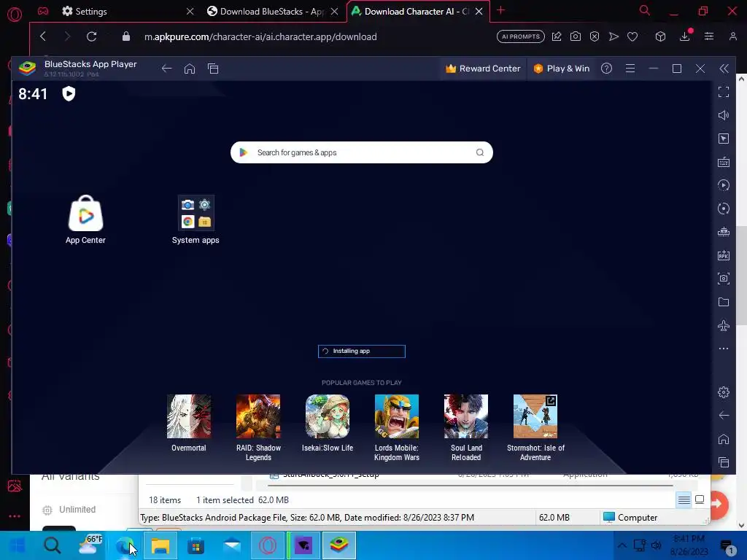Open the Mail app from the taskbar

click(232, 545)
